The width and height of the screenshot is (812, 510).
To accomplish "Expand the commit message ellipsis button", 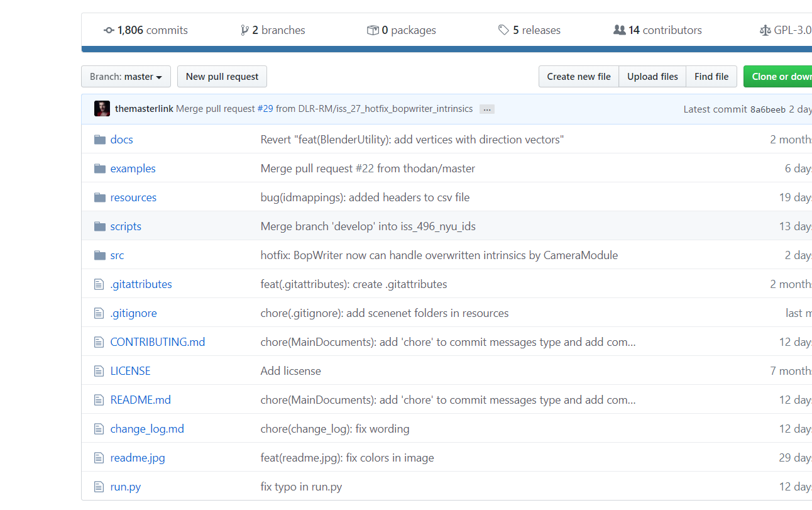I will [486, 109].
